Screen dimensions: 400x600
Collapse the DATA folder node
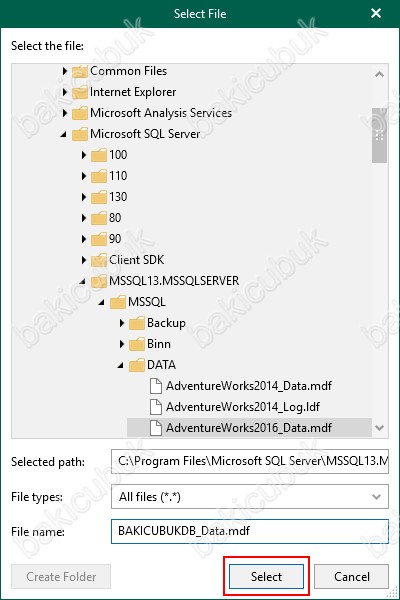click(x=121, y=365)
